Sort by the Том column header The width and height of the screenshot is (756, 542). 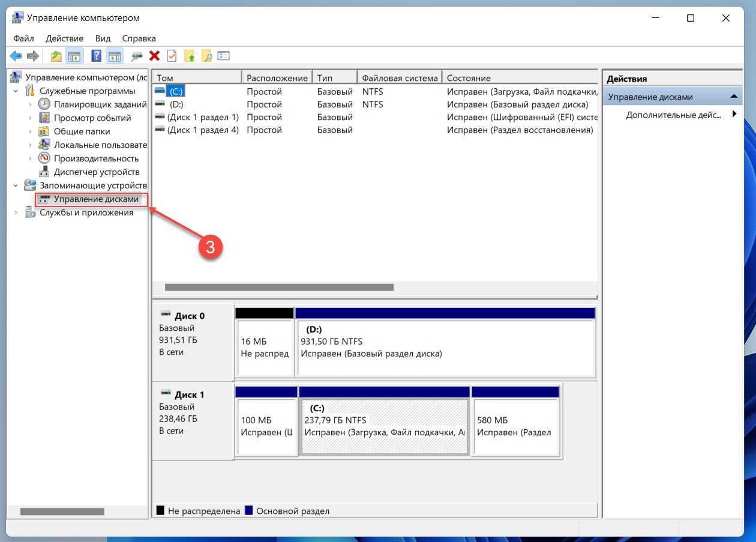tap(197, 77)
